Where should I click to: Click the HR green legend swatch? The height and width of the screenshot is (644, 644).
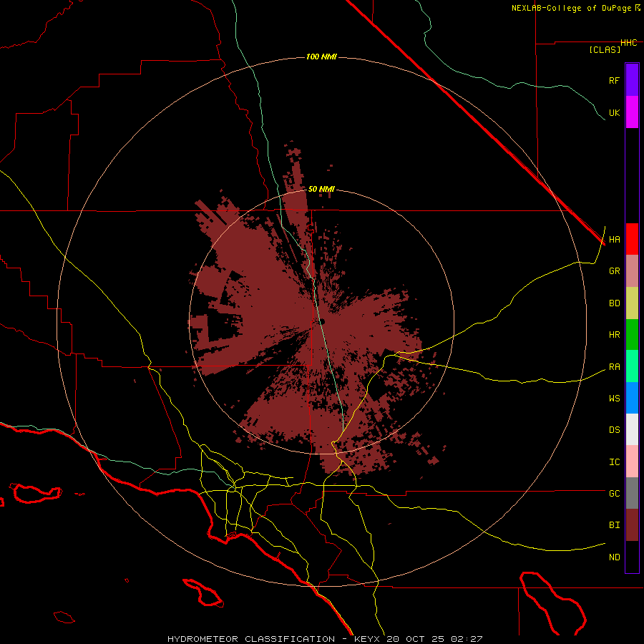click(x=632, y=335)
